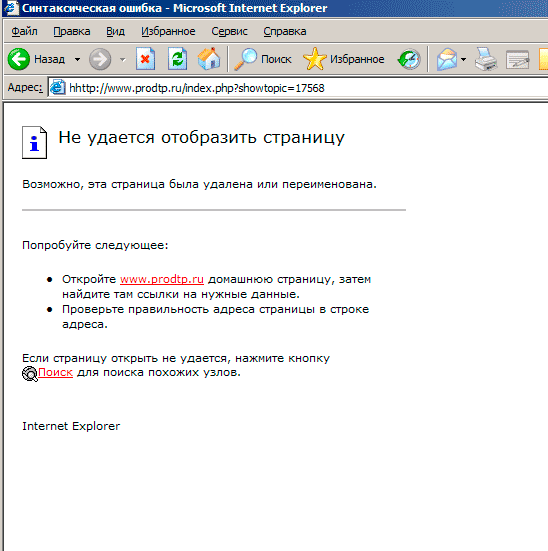Viewport: 548px width, 551px height.
Task: Open the Файл menu
Action: point(24,31)
